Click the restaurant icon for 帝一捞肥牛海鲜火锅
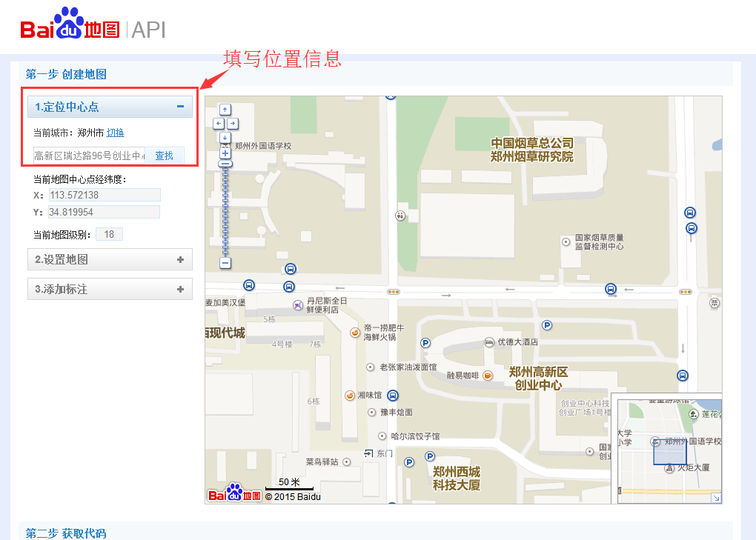756x540 pixels. (x=355, y=333)
